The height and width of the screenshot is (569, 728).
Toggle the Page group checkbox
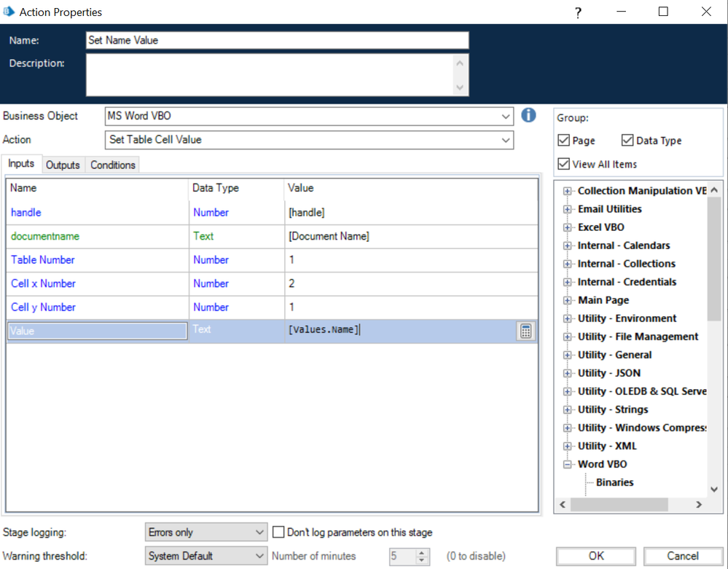coord(563,141)
